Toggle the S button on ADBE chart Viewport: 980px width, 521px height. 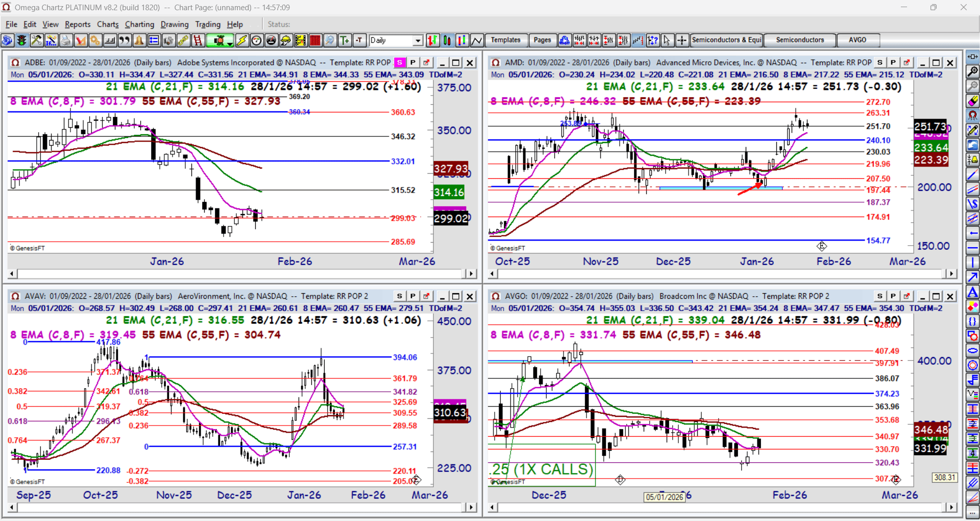coord(400,62)
